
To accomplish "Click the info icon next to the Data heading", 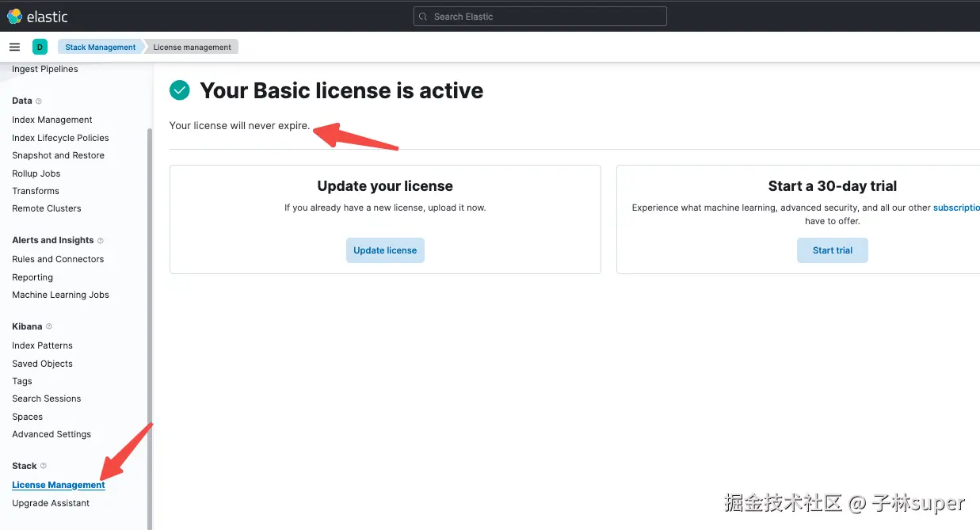I will click(39, 101).
